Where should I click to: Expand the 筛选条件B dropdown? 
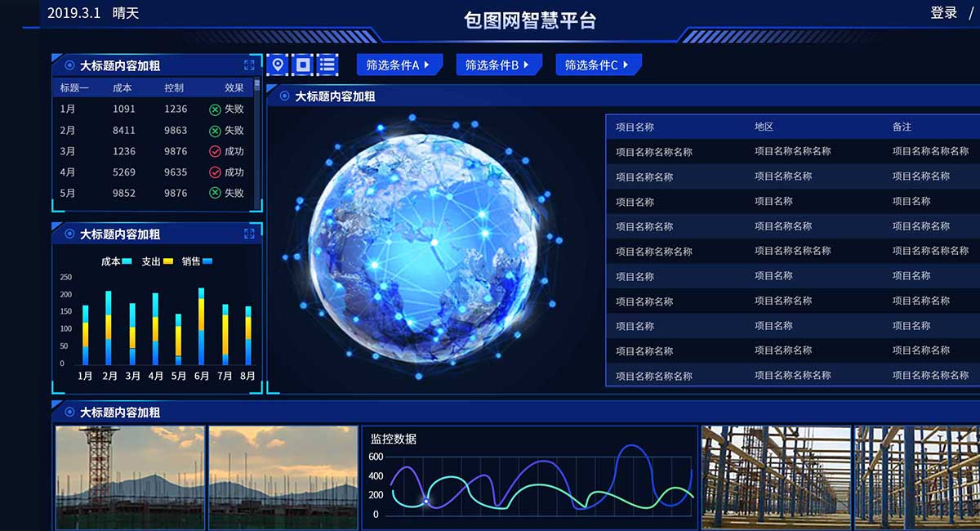click(x=499, y=64)
